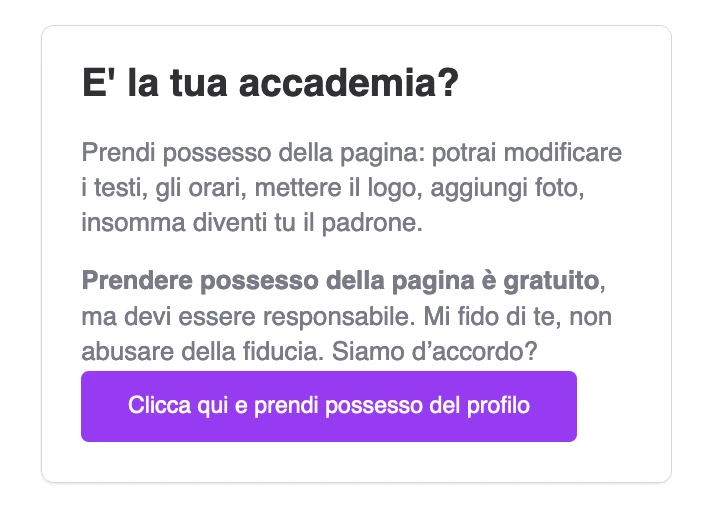Click the word 'insomma'
The image size is (726, 524).
pyautogui.click(x=133, y=223)
